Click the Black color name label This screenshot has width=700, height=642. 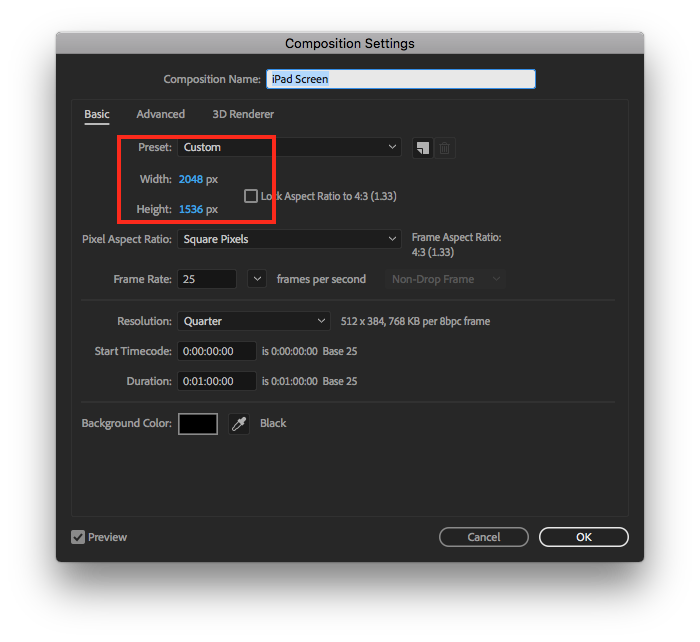point(273,423)
